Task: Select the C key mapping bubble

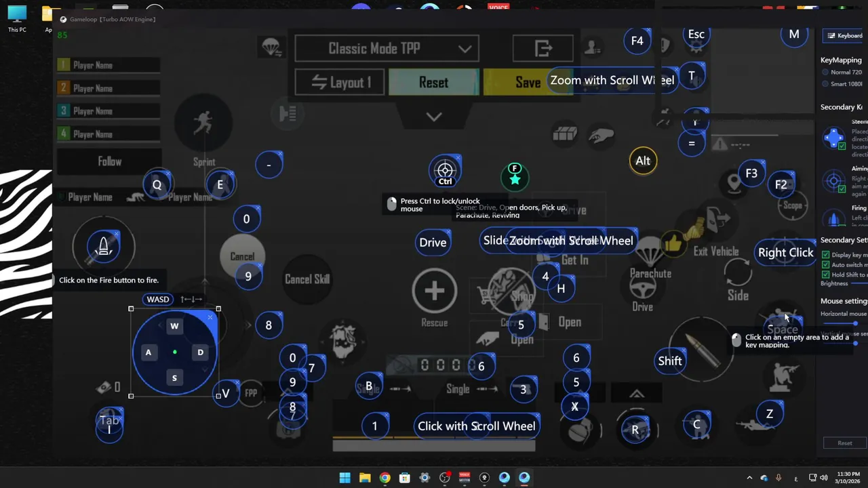Action: pos(696,424)
